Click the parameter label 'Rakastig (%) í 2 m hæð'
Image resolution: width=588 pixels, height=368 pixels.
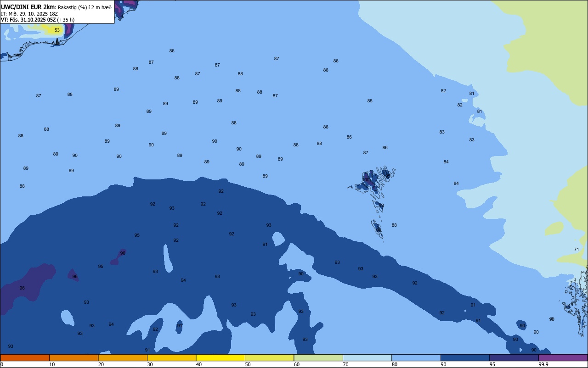tap(84, 7)
